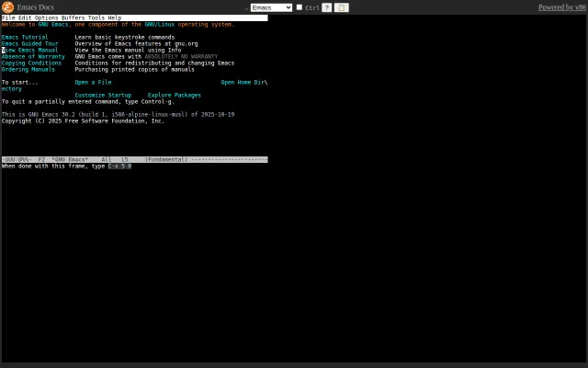This screenshot has height=368, width=588.
Task: Open the Buffers menu
Action: pyautogui.click(x=73, y=17)
